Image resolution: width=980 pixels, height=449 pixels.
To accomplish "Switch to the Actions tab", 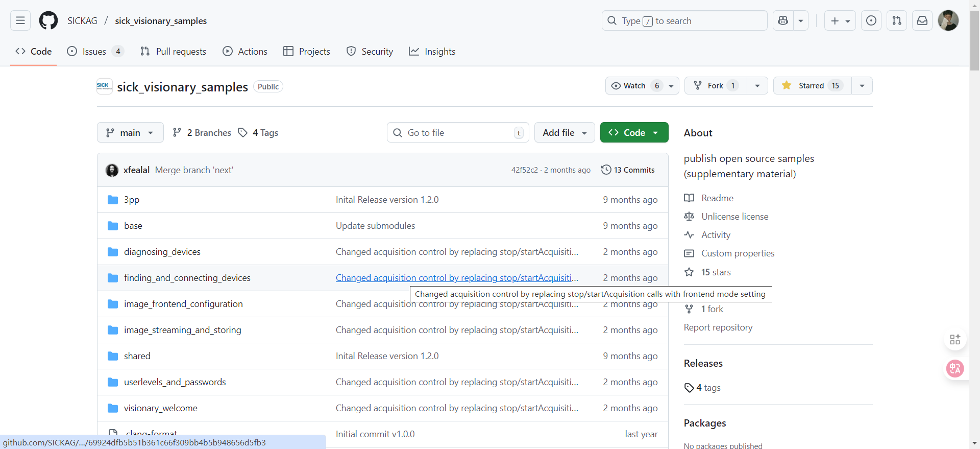I will click(245, 51).
